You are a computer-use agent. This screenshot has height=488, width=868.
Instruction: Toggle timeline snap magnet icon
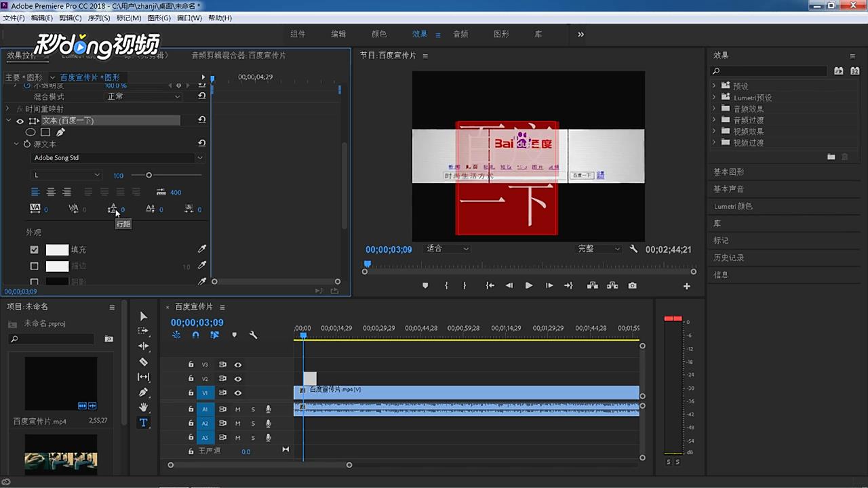click(x=195, y=335)
